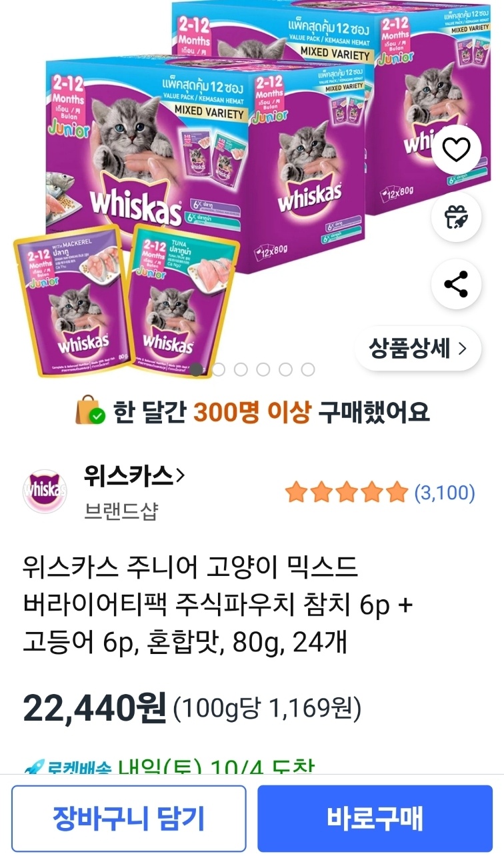Expand the 위스카스 brand shop chevron
Viewport: 504px width, 856px height.
pyautogui.click(x=179, y=476)
